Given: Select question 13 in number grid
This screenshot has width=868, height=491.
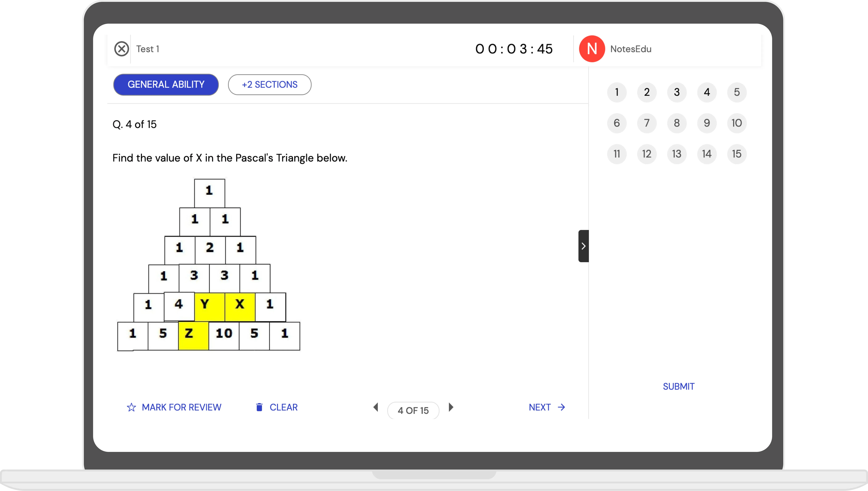Looking at the screenshot, I should click(677, 154).
